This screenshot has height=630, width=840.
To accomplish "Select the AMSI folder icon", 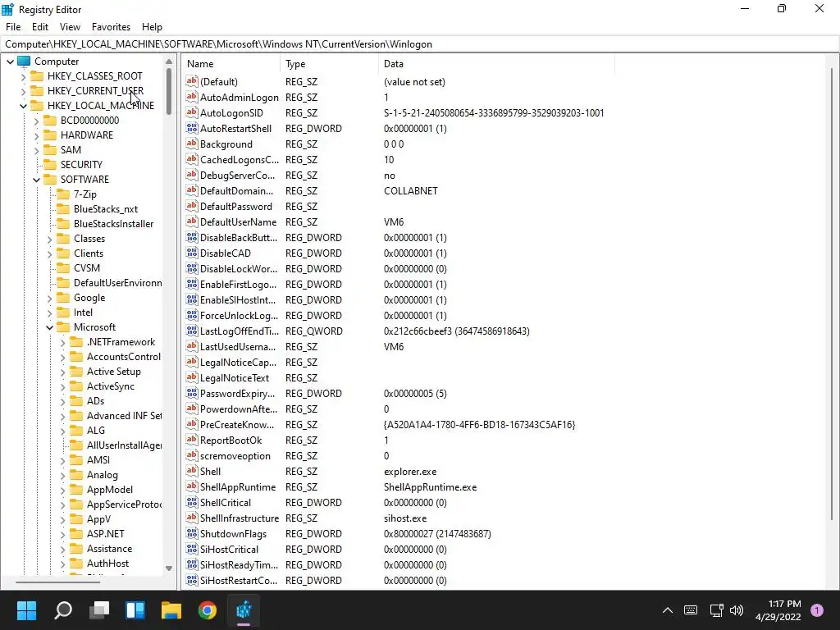I will (x=76, y=459).
